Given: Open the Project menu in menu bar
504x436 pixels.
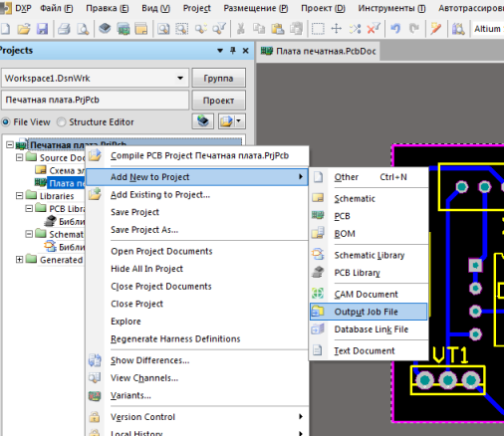Looking at the screenshot, I should tap(196, 8).
